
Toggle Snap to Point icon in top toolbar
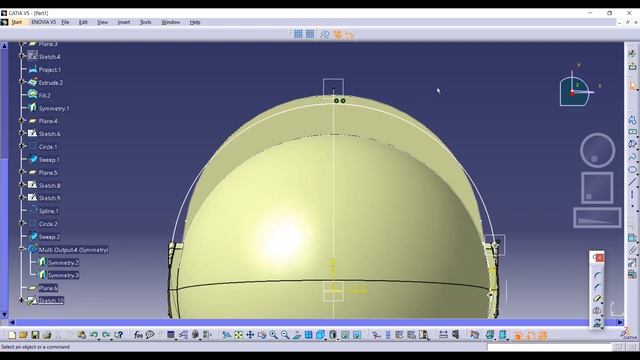click(x=310, y=34)
